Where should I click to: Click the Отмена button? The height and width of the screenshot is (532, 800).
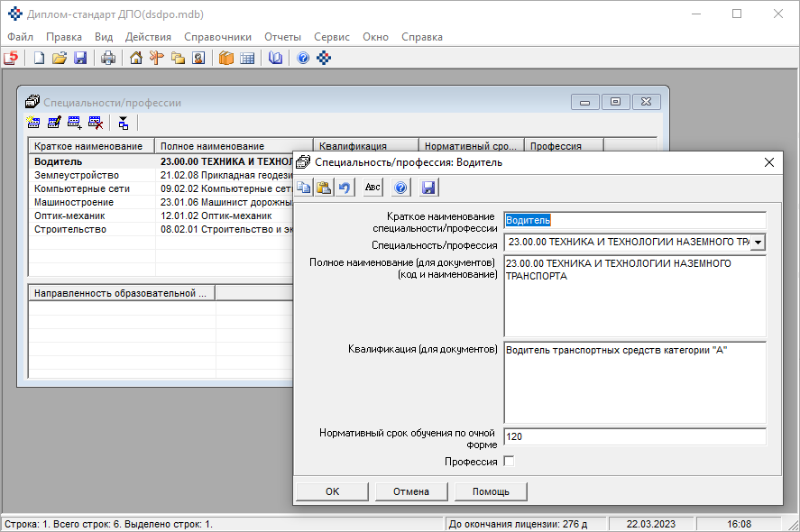point(411,491)
